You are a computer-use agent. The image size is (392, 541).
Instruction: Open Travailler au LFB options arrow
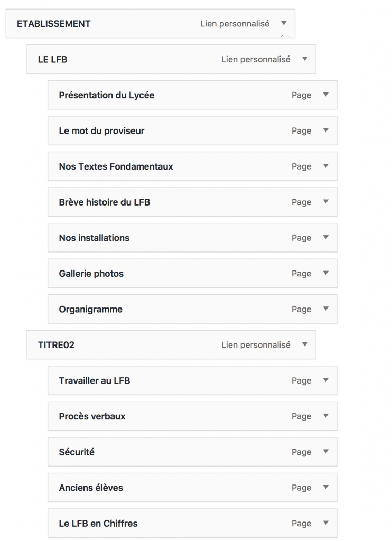click(326, 380)
